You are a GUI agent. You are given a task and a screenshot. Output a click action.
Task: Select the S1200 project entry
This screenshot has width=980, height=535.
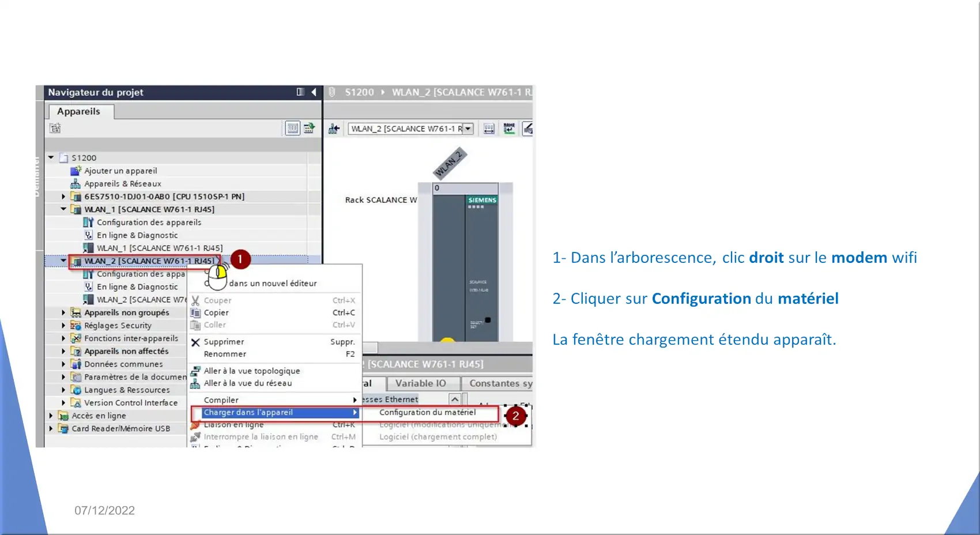click(84, 158)
